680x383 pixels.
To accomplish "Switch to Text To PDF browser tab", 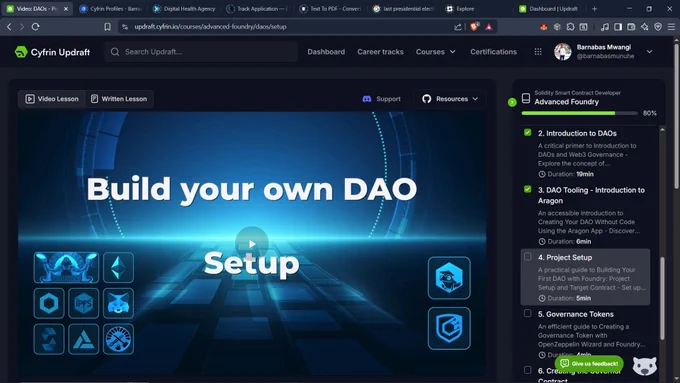I will pyautogui.click(x=331, y=9).
